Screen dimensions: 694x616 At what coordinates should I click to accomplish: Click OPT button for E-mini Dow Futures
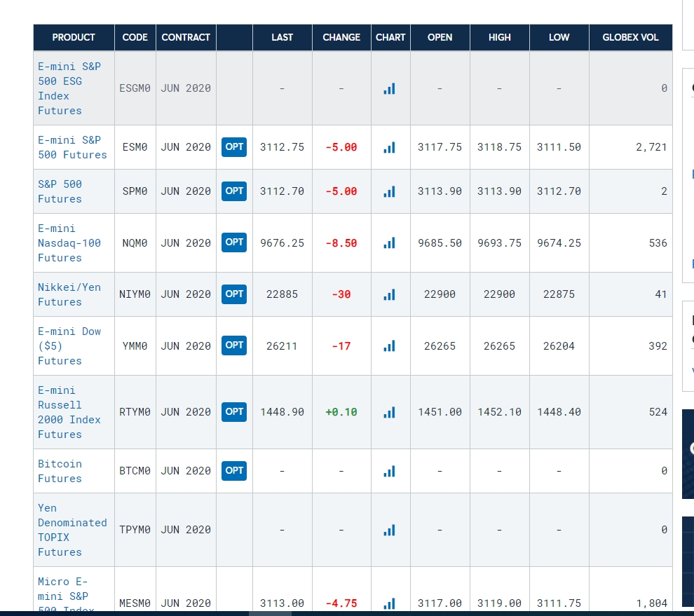coord(234,345)
